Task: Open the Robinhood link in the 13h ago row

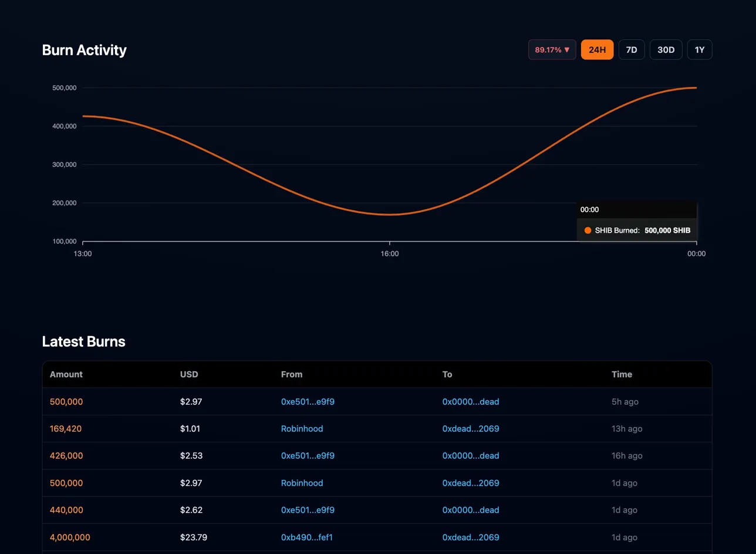Action: (302, 429)
